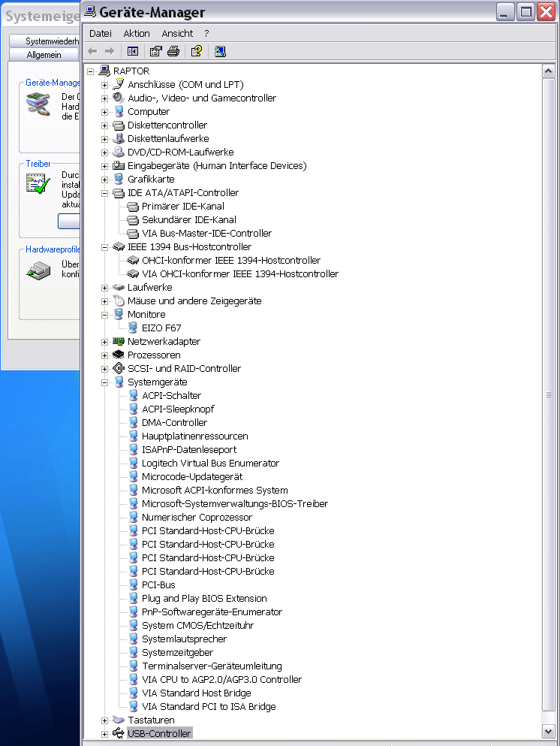Expand the Grafikkarte category
Screen dimensions: 560x746
click(x=105, y=180)
